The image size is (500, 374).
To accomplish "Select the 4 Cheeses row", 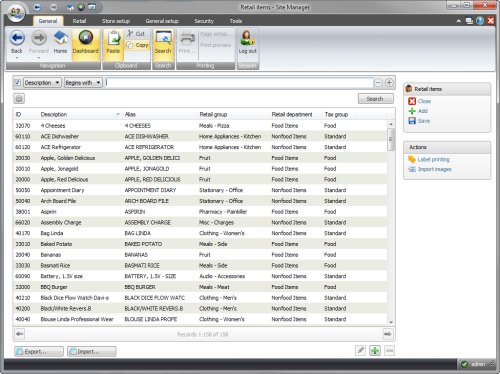I will tap(200, 126).
